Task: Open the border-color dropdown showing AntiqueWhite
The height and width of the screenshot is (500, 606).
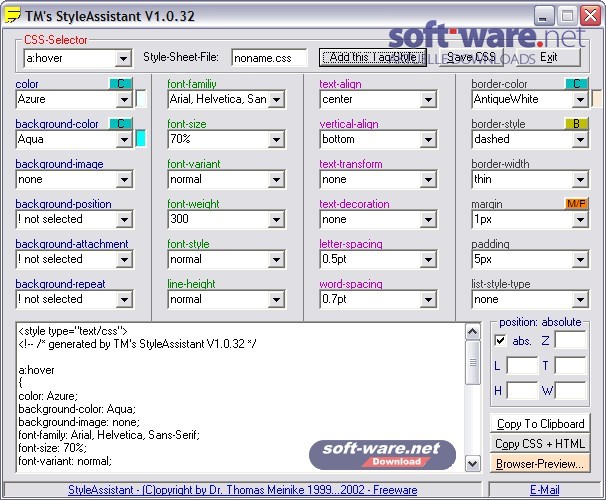Action: coord(580,99)
